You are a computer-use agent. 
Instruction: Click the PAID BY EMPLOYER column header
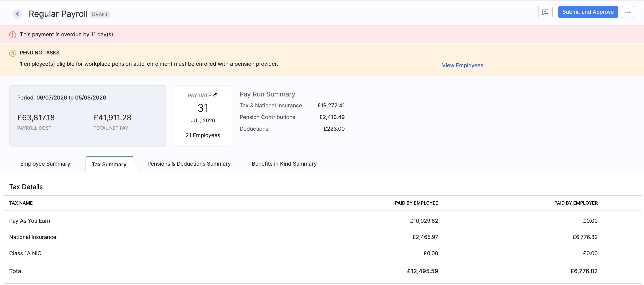576,203
